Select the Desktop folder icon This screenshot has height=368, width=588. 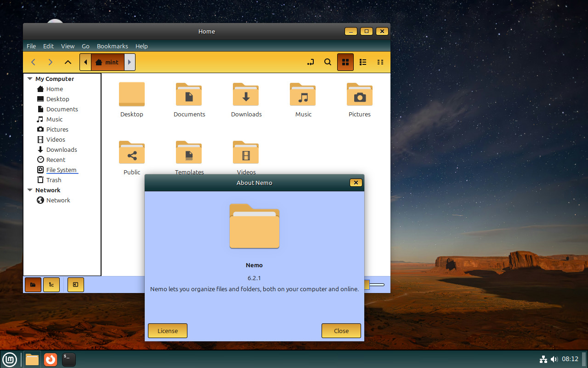(132, 94)
